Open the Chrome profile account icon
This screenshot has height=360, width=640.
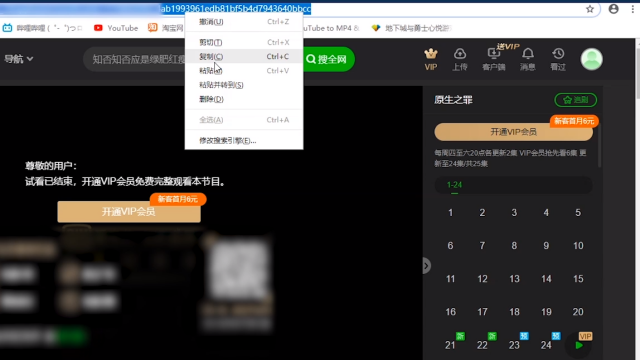(613, 9)
